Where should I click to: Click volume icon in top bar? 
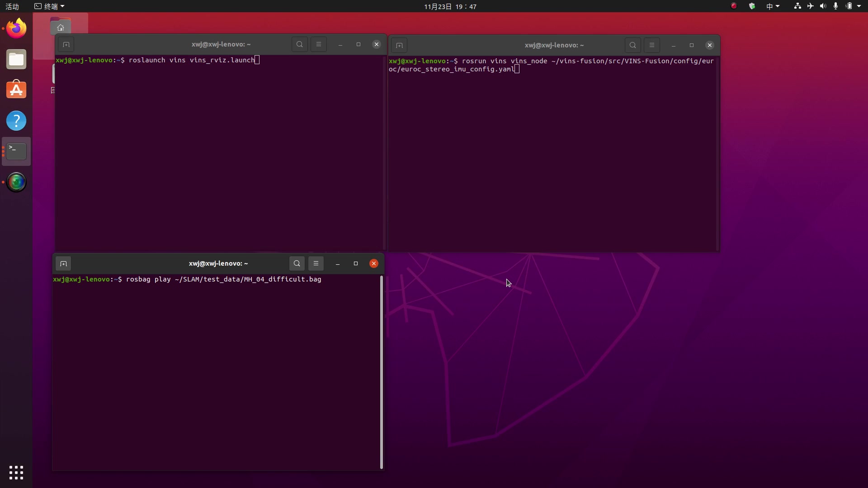(823, 6)
